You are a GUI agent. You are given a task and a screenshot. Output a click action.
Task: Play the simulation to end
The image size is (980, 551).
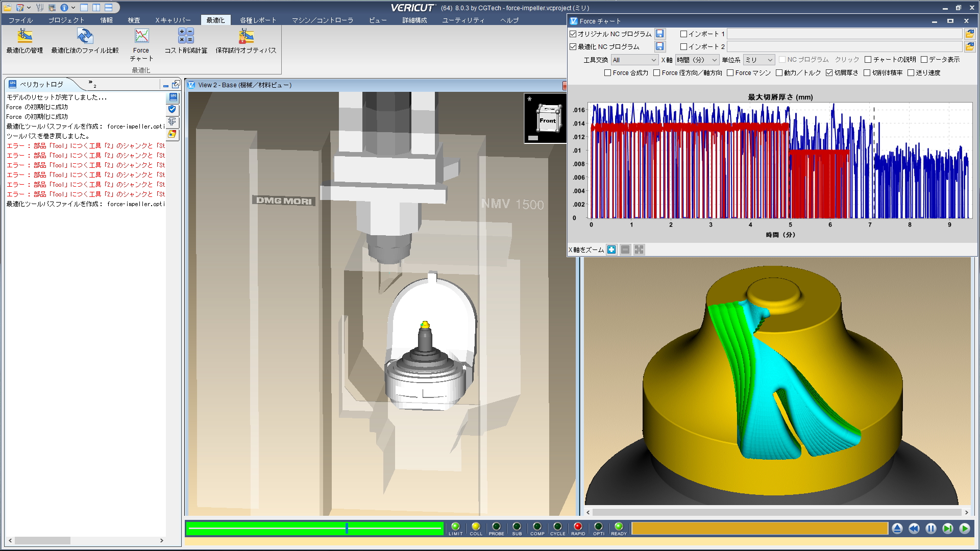tap(965, 529)
